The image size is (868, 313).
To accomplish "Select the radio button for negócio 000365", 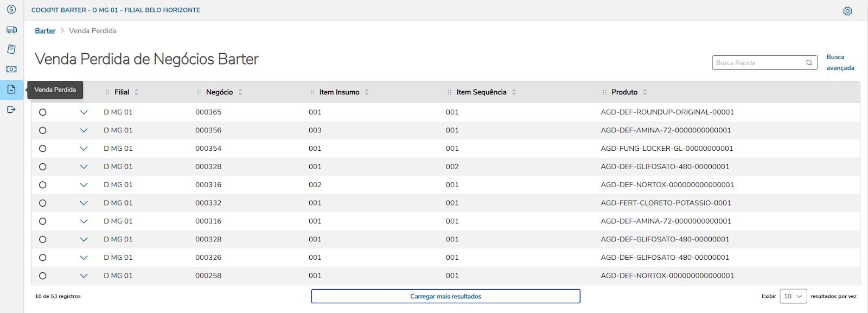I will click(43, 112).
